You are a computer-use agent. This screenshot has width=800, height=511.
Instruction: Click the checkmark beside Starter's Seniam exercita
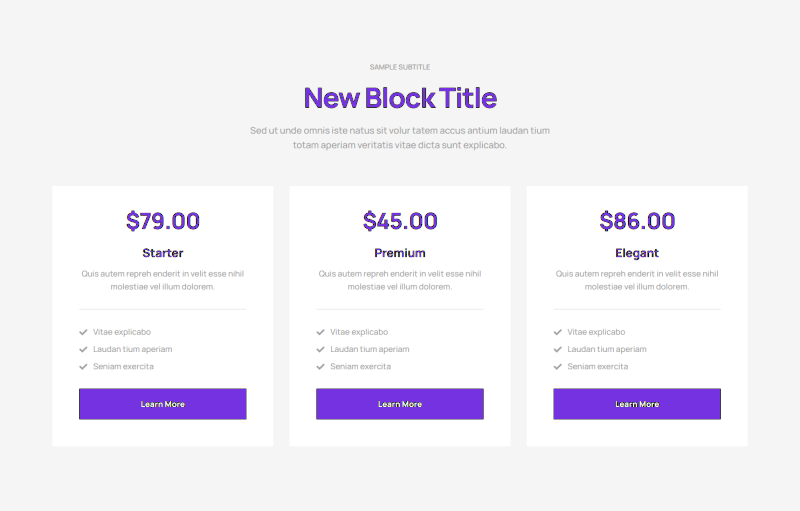[83, 366]
